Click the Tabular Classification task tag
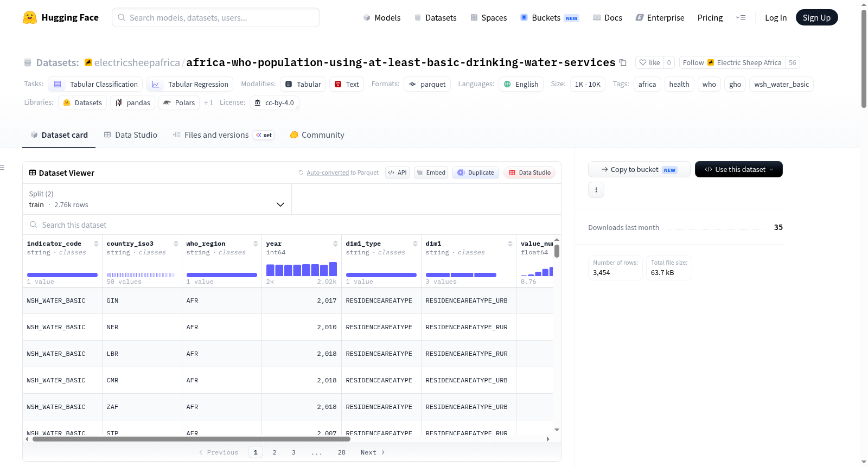This screenshot has width=868, height=467. (95, 84)
